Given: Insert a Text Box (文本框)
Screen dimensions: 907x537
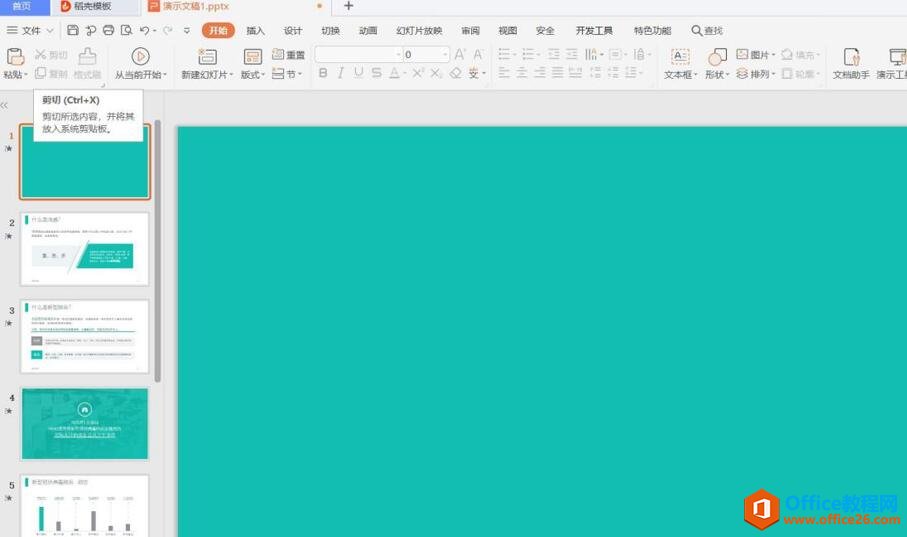Looking at the screenshot, I should click(x=680, y=57).
